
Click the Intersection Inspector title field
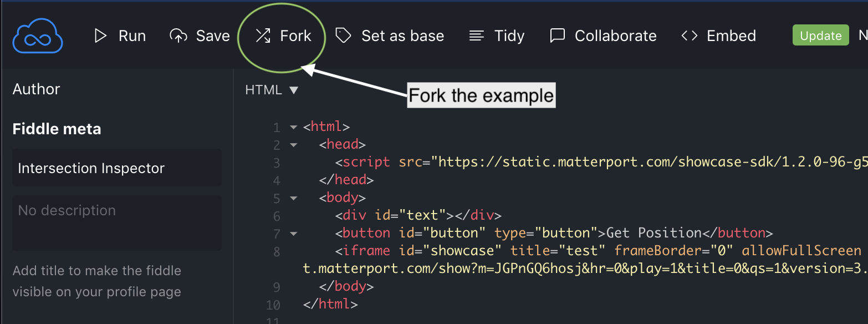pyautogui.click(x=117, y=168)
